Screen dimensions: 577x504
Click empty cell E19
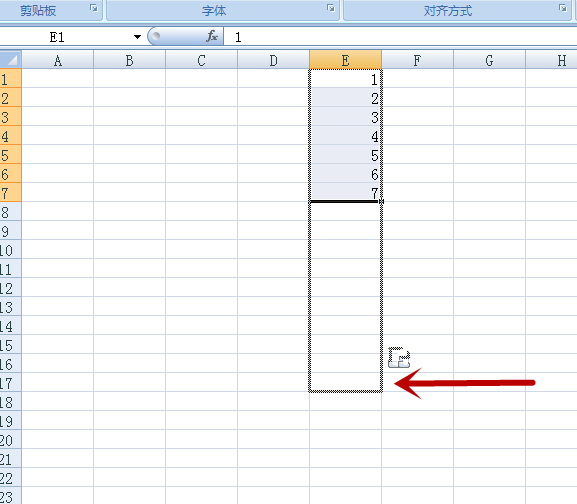[346, 420]
